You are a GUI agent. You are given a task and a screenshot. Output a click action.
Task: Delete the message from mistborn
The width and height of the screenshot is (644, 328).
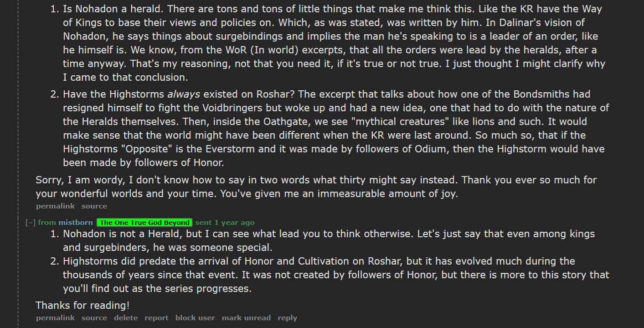pos(126,318)
